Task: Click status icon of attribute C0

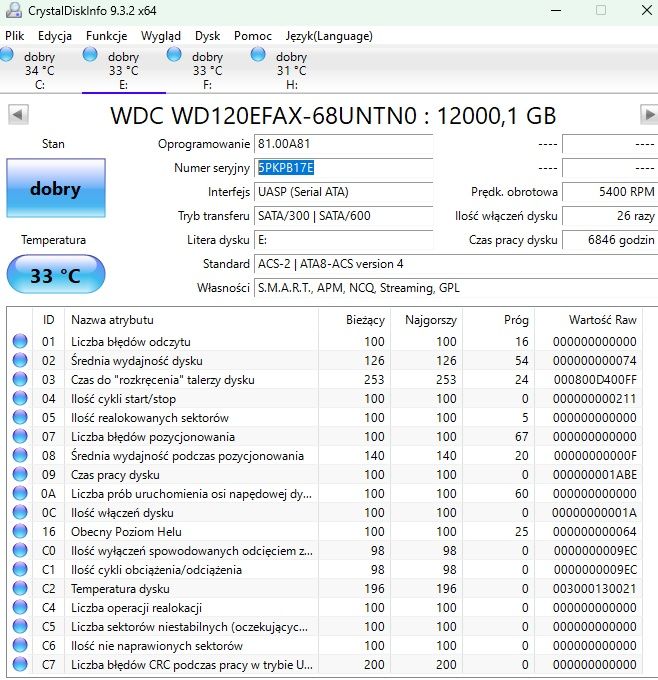Action: click(x=20, y=550)
